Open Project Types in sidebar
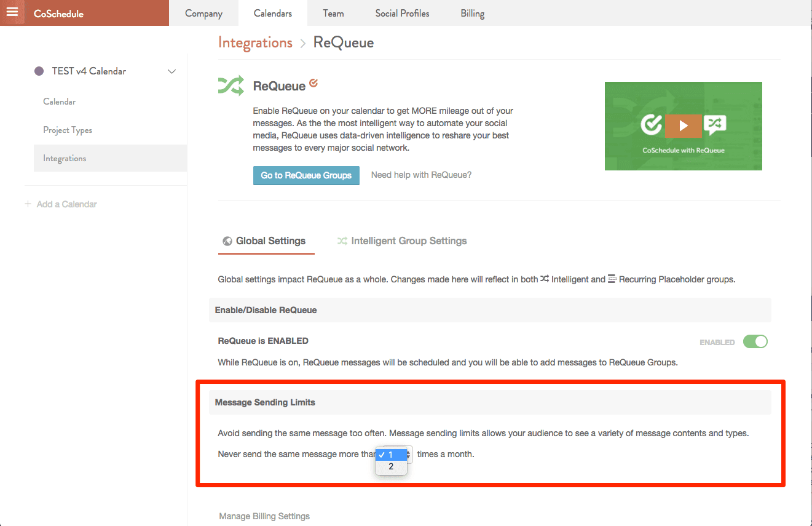Viewport: 812px width, 526px height. click(68, 130)
